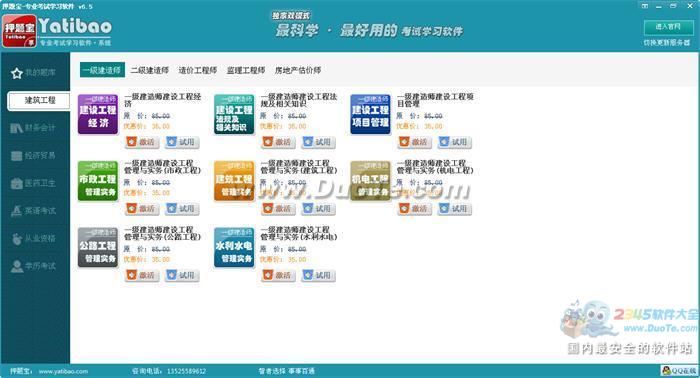
Task: Open 英语考试 sidebar category
Action: pyautogui.click(x=33, y=211)
